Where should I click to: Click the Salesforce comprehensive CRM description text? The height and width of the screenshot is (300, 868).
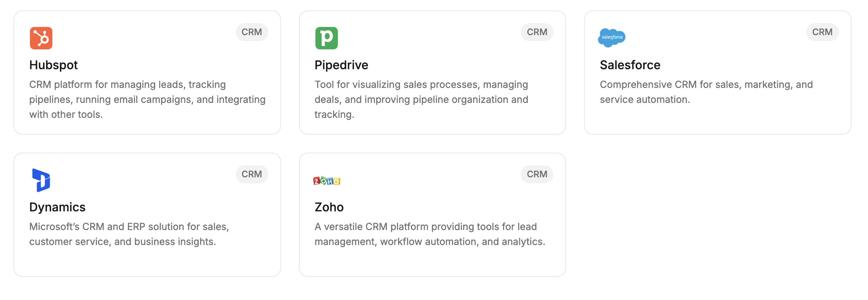pyautogui.click(x=706, y=92)
